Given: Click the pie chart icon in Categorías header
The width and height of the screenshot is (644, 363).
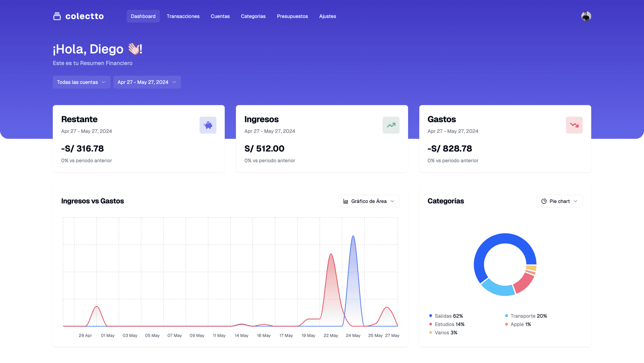Looking at the screenshot, I should pos(544,201).
